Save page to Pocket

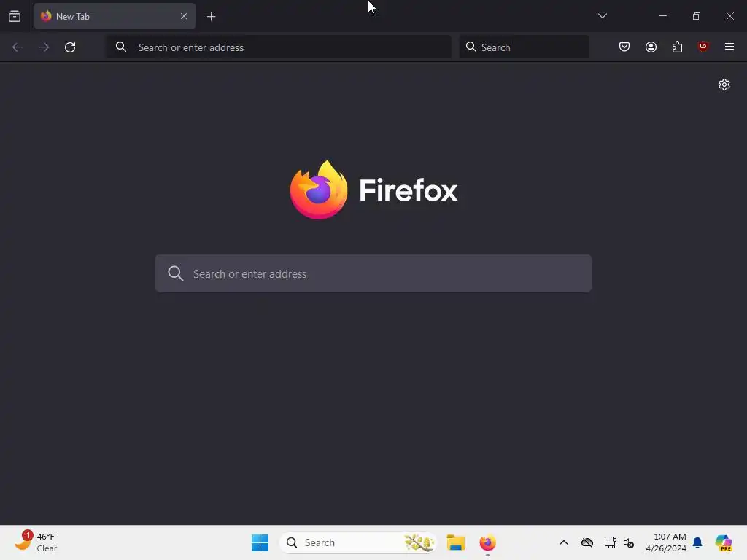[624, 47]
